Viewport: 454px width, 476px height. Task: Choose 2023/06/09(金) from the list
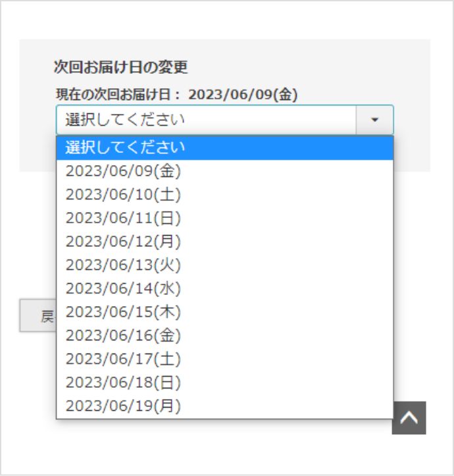[x=224, y=171]
